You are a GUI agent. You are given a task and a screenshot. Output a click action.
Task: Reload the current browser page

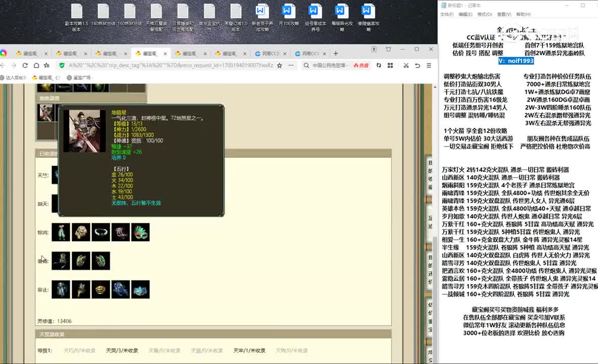click(25, 66)
